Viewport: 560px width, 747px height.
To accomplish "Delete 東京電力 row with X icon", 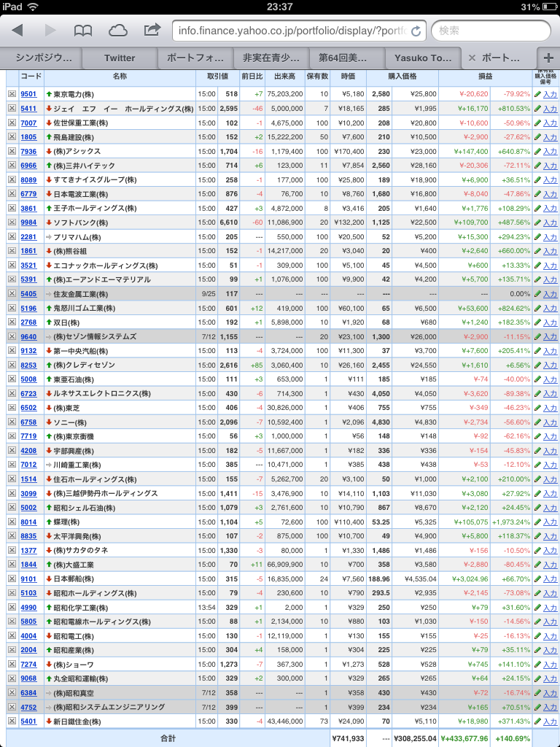I will click(x=12, y=94).
